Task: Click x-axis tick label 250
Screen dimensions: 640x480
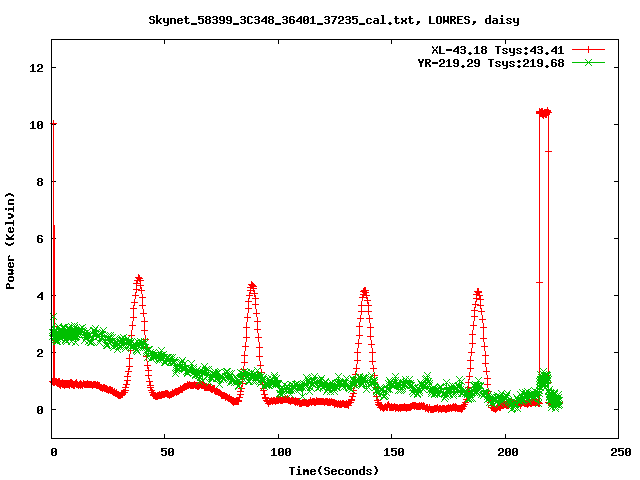Action: coord(621,452)
